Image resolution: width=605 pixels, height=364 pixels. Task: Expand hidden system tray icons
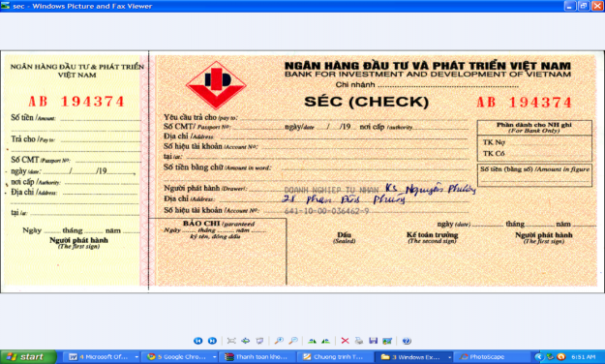(539, 357)
